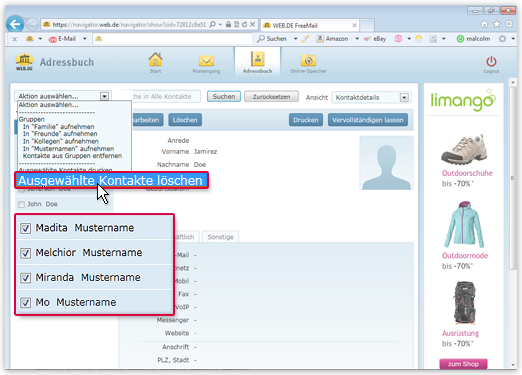Image resolution: width=522 pixels, height=375 pixels.
Task: Open the Adressbuch navigation tab
Action: 257,63
